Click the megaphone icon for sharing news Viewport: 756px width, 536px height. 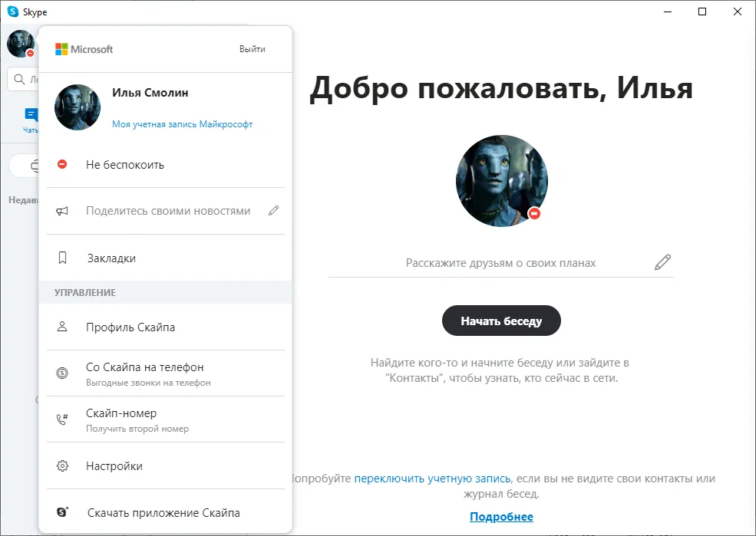(x=62, y=211)
